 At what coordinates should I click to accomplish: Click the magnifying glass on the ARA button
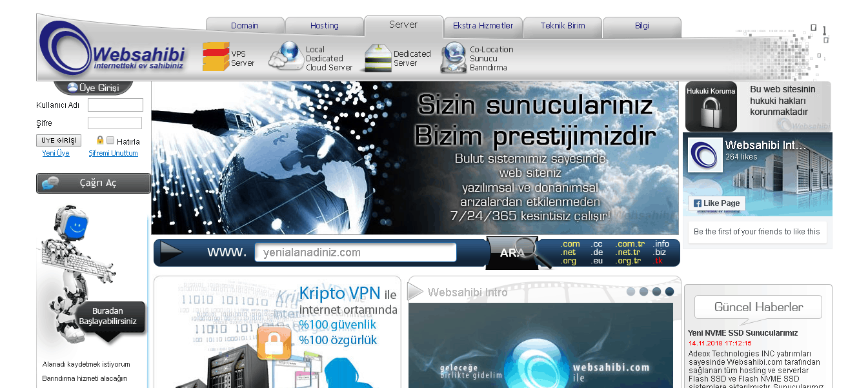point(533,251)
